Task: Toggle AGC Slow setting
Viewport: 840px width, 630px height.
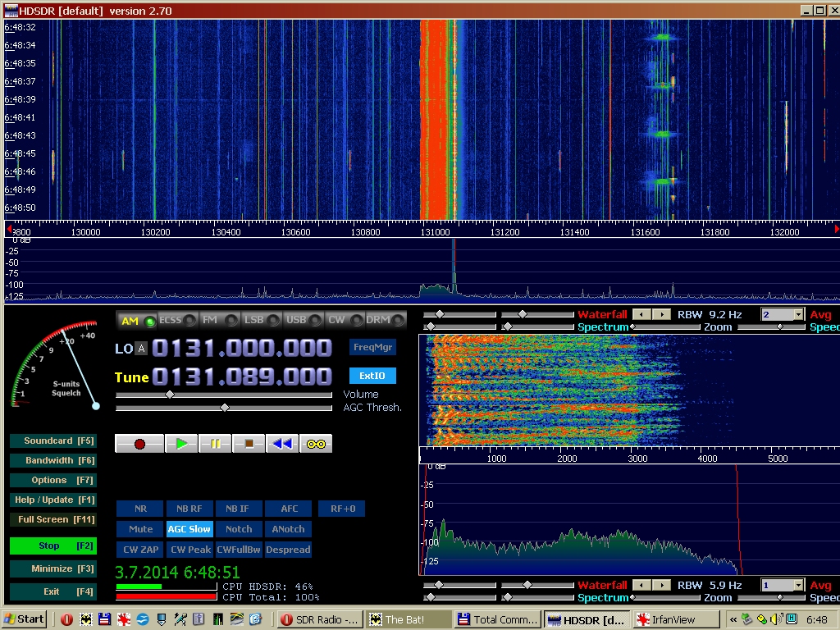Action: coord(189,529)
